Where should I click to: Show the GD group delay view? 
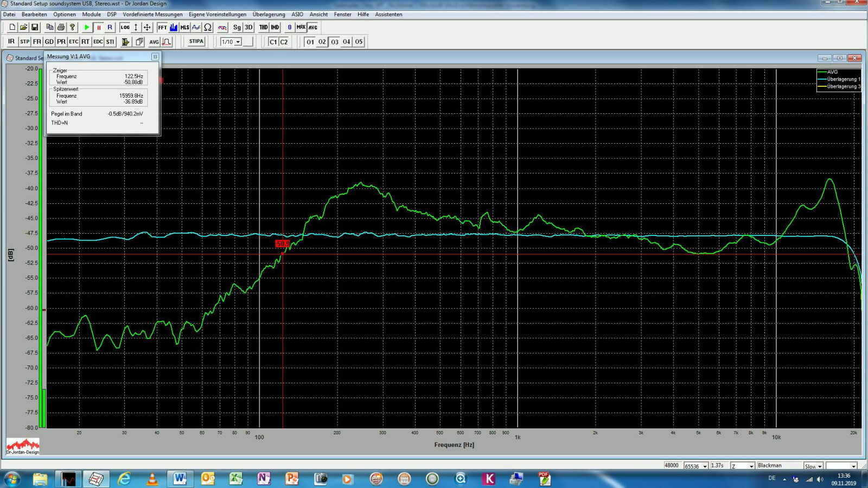(x=49, y=42)
